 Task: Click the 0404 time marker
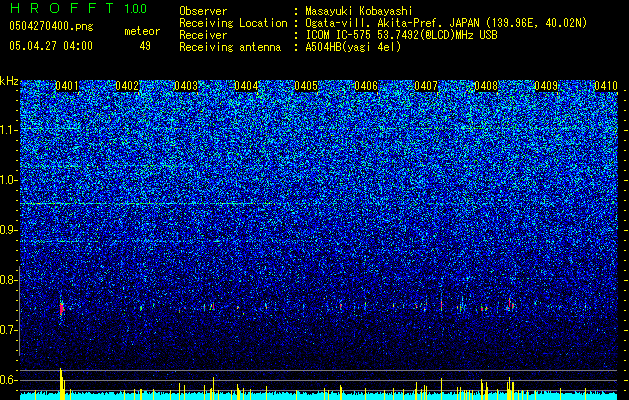pyautogui.click(x=246, y=86)
